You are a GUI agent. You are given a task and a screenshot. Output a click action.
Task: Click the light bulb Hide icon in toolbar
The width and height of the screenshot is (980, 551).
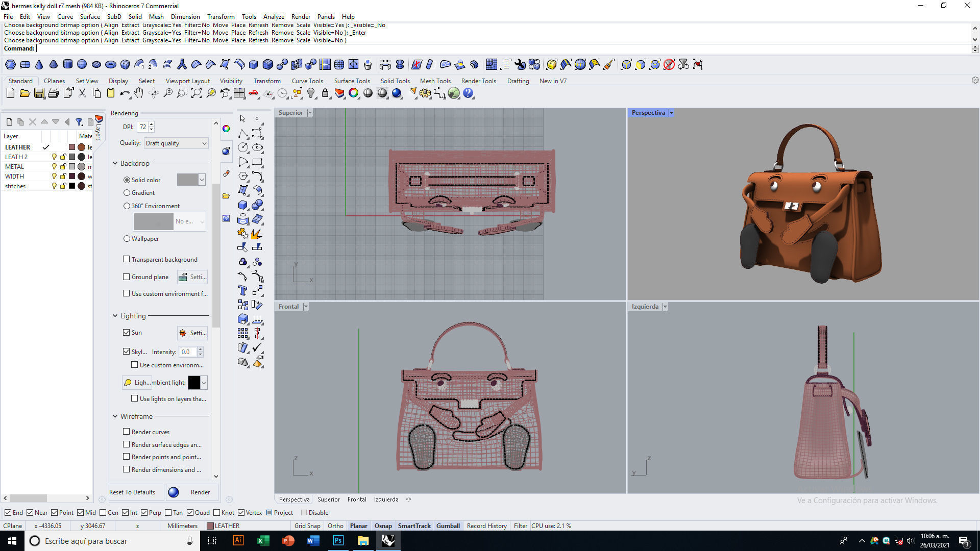pyautogui.click(x=311, y=93)
